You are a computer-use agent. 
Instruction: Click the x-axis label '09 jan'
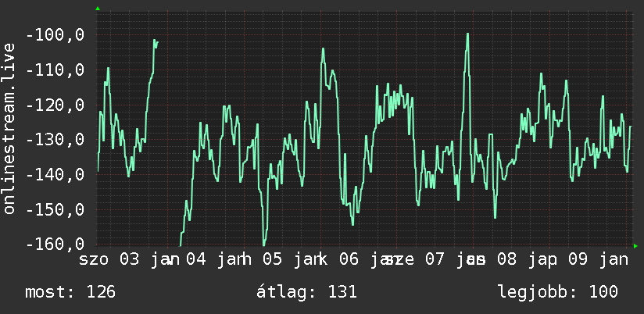click(x=599, y=260)
